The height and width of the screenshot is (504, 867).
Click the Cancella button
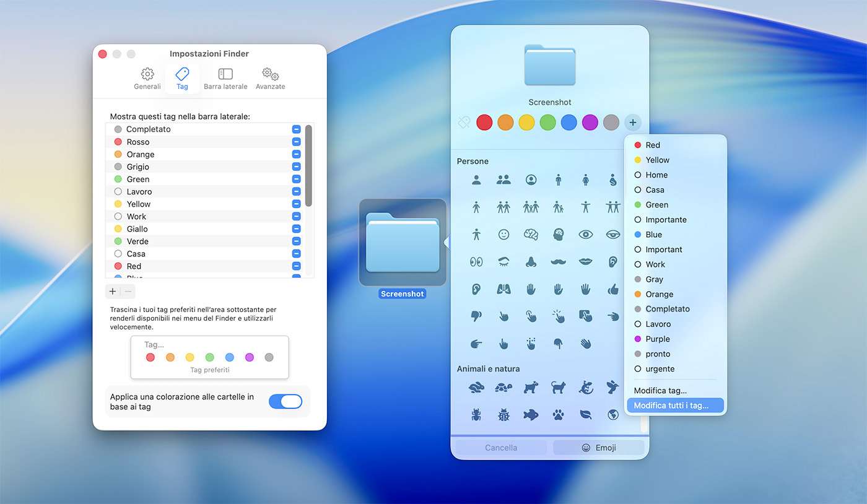tap(501, 448)
